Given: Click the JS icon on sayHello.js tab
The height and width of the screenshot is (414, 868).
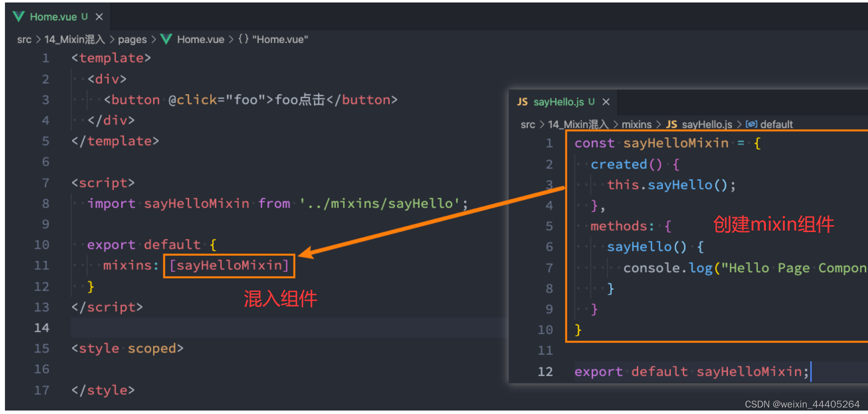Looking at the screenshot, I should coord(522,102).
